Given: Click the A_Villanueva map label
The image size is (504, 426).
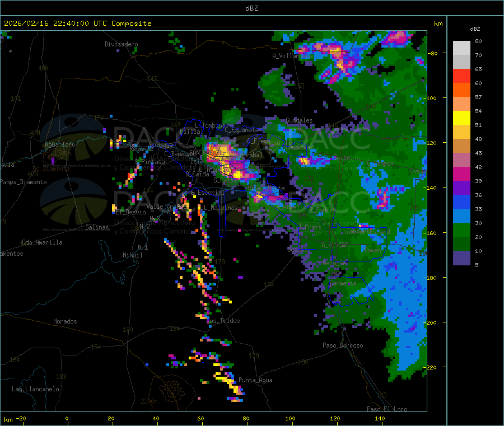Looking at the screenshot, I should point(292,56).
